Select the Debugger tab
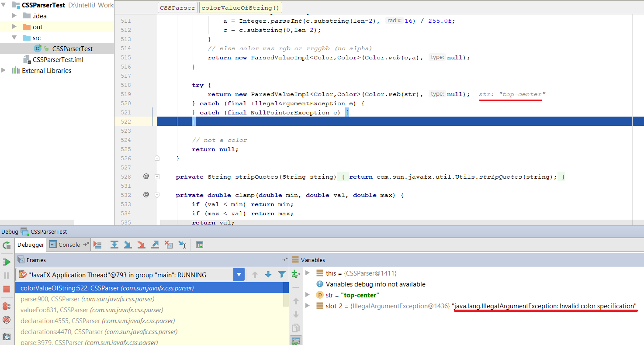The width and height of the screenshot is (644, 345). [x=31, y=245]
